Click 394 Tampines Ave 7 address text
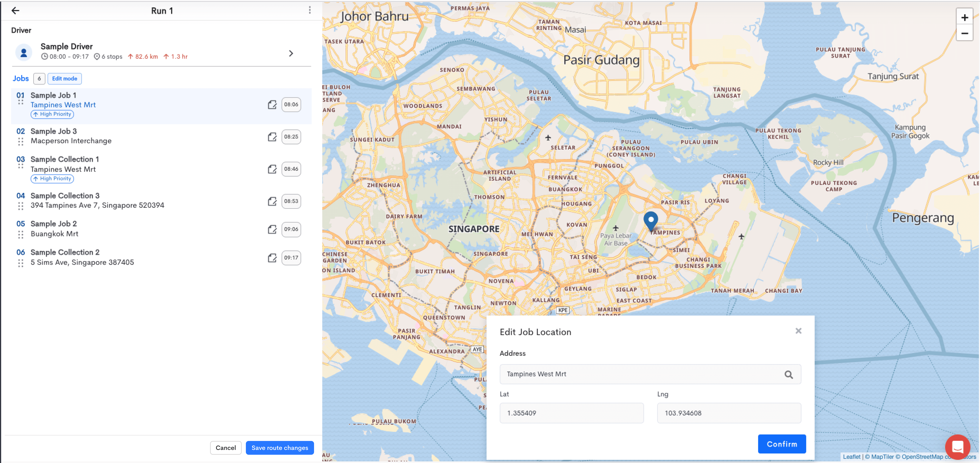This screenshot has height=463, width=980. pyautogui.click(x=97, y=205)
